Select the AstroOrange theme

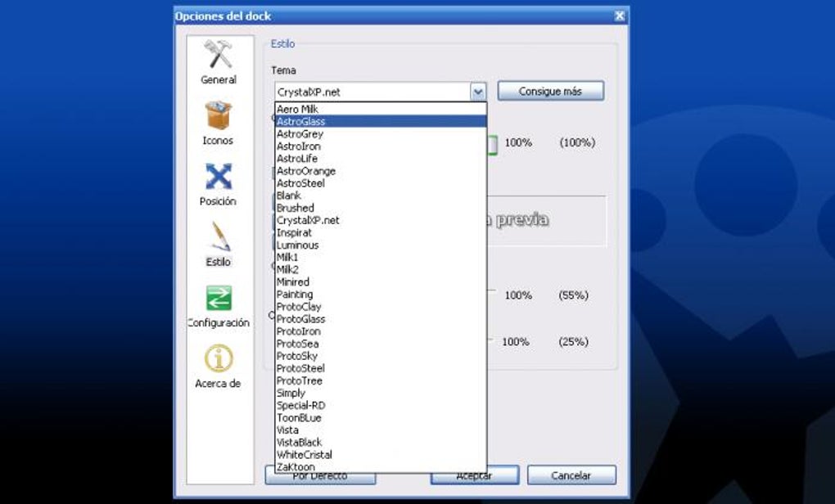pyautogui.click(x=381, y=171)
